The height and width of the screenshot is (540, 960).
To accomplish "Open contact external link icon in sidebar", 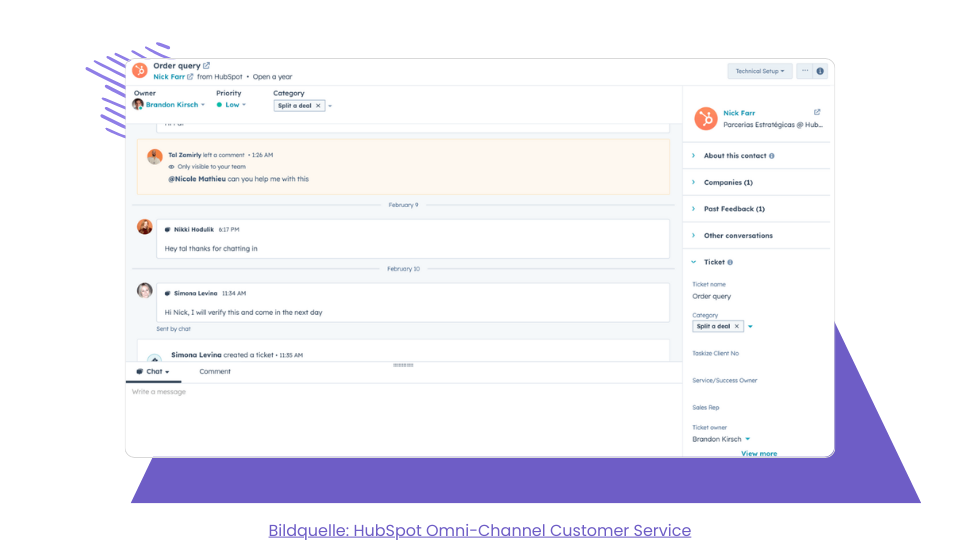I will click(817, 113).
